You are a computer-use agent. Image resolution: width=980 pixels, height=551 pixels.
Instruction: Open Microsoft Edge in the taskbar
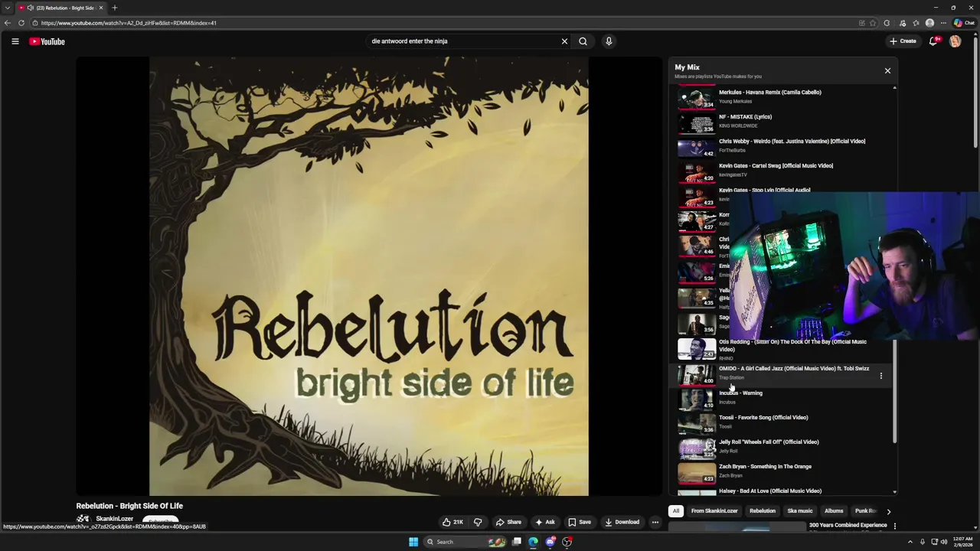(x=534, y=542)
